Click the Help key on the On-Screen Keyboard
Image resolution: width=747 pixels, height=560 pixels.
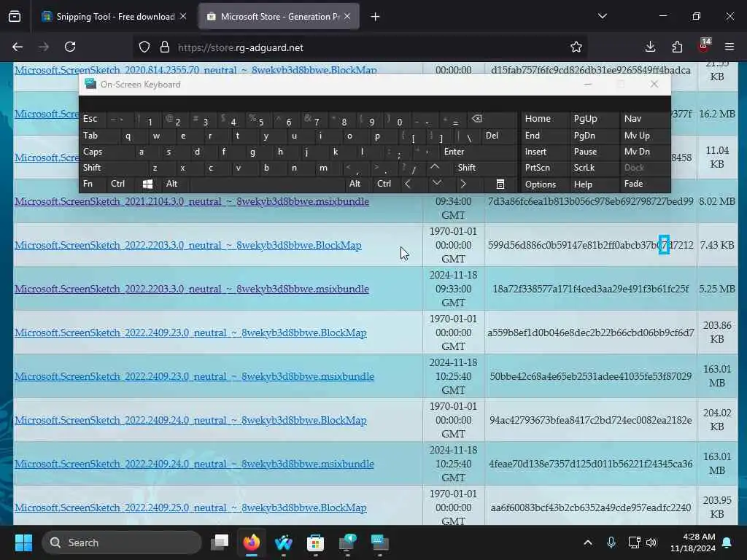583,184
